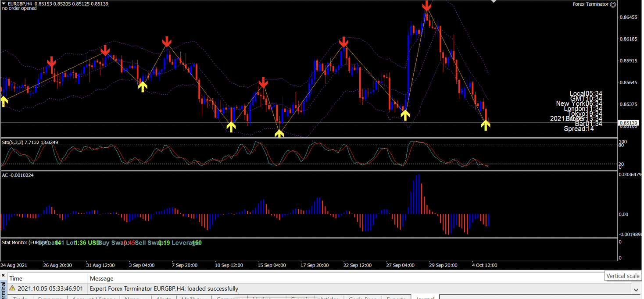
Task: Open the EURGBP,H4 chart dropdown triangle
Action: click(4, 4)
